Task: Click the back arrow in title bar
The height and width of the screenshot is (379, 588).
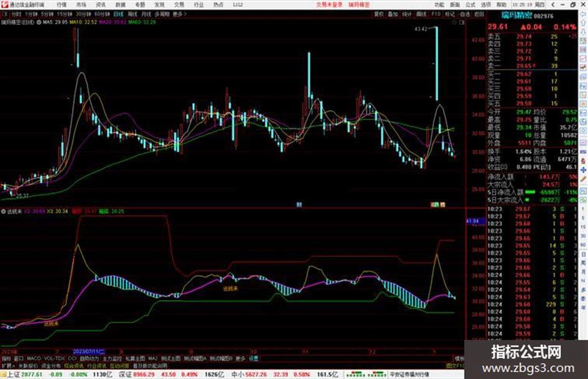Action: [x=553, y=4]
